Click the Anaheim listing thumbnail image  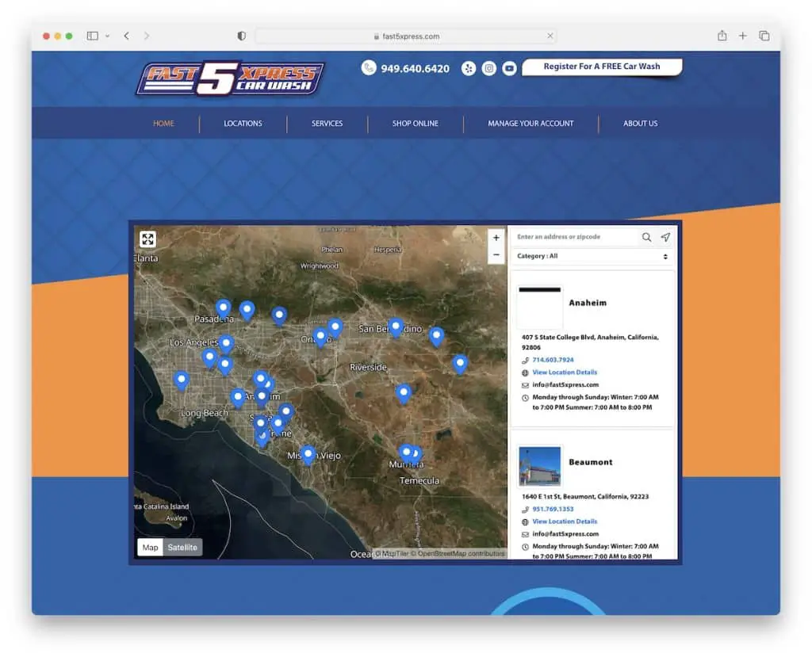coord(539,306)
